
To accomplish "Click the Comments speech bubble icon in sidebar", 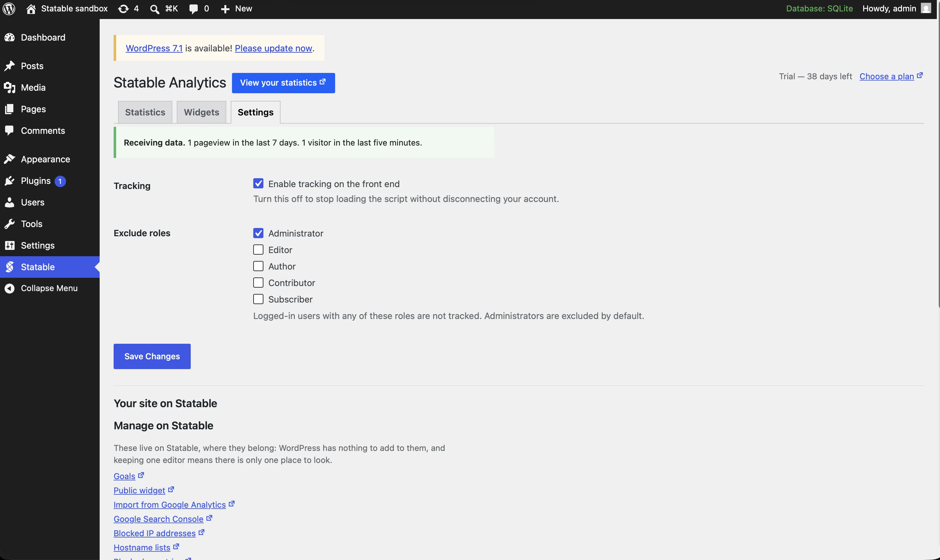I will point(10,131).
